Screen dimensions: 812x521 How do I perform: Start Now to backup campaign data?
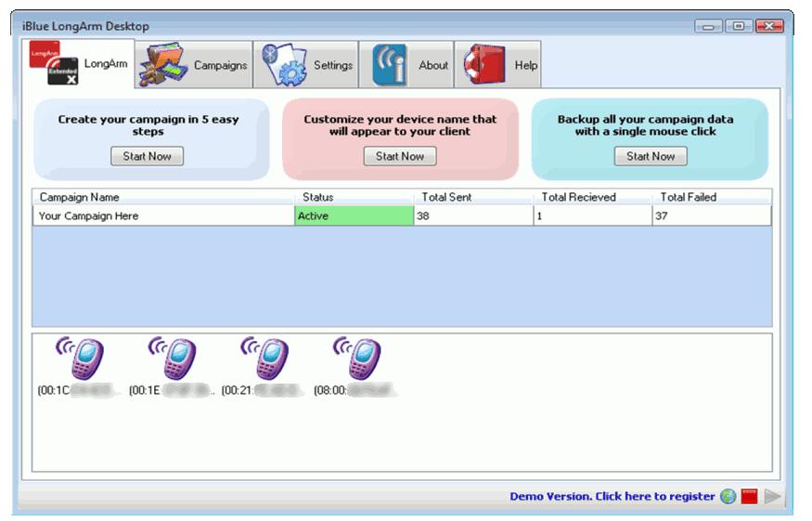coord(651,156)
